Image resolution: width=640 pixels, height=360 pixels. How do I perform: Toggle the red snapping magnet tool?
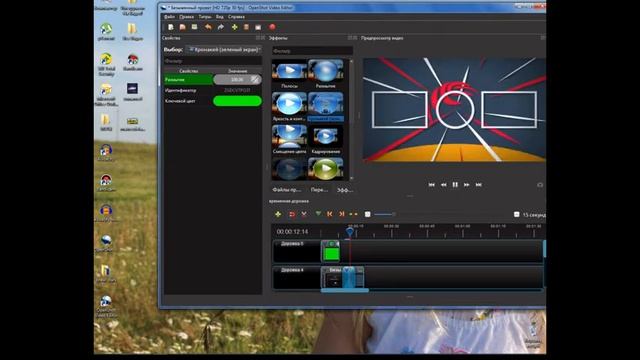click(292, 214)
